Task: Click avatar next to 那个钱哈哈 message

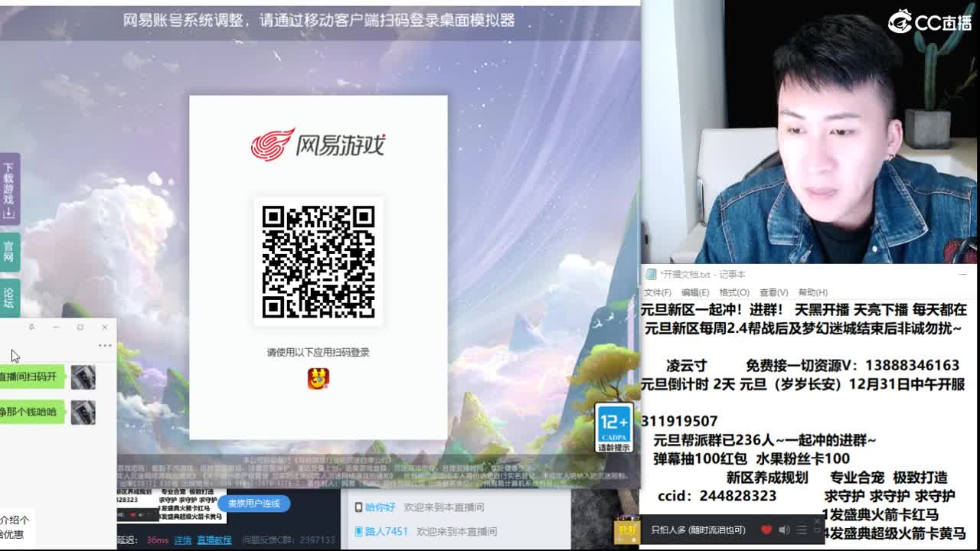Action: [x=83, y=412]
